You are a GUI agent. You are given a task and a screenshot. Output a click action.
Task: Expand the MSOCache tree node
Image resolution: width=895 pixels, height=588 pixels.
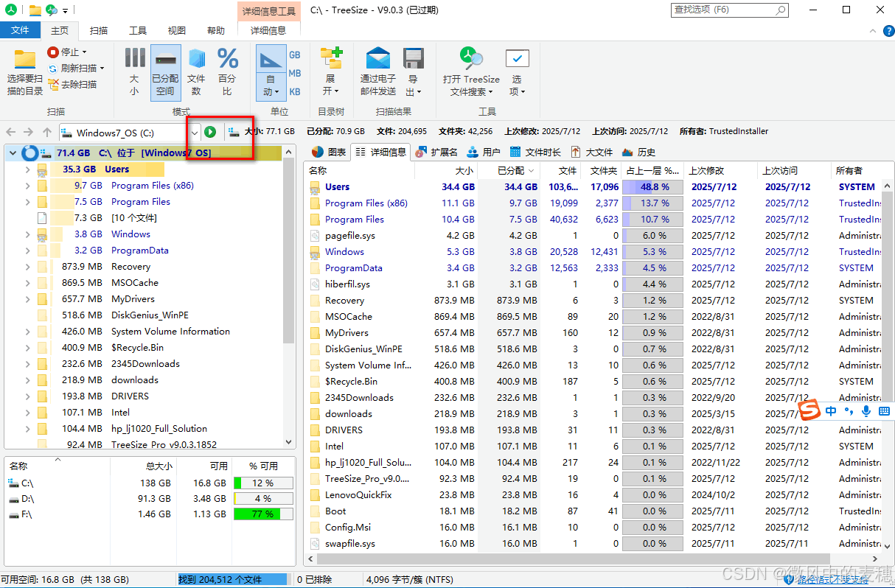pyautogui.click(x=27, y=283)
